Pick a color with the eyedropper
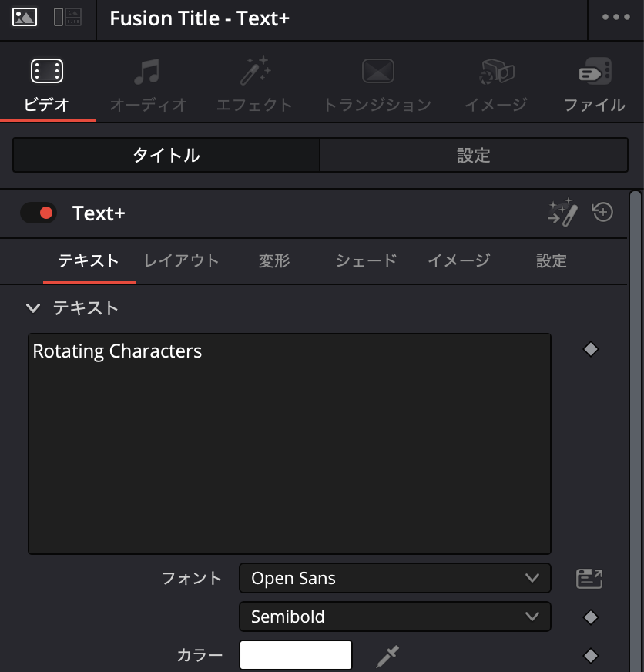The height and width of the screenshot is (672, 644). pos(387,656)
